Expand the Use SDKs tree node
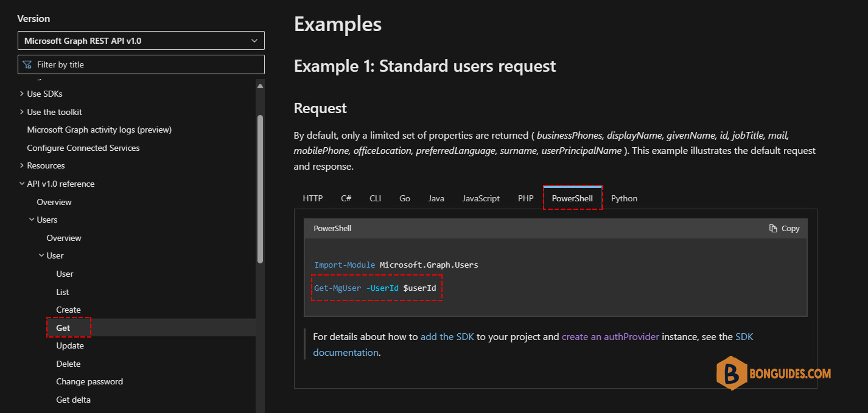The width and height of the screenshot is (868, 413). (22, 94)
